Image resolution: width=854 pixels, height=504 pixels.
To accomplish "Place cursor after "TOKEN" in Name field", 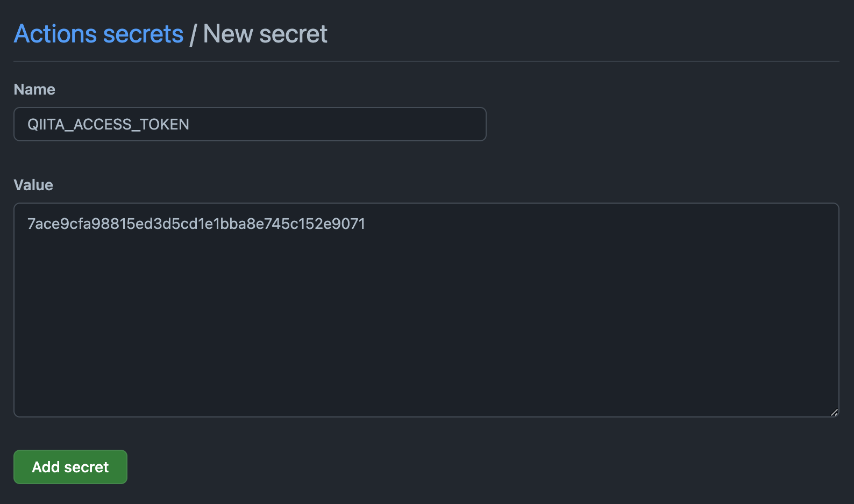I will click(190, 125).
